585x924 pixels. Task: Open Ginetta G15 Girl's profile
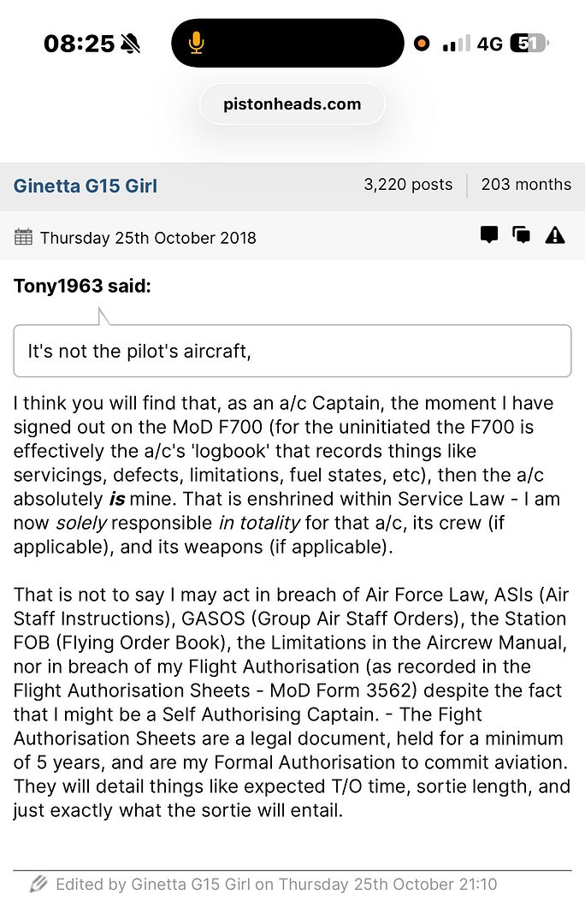[86, 186]
